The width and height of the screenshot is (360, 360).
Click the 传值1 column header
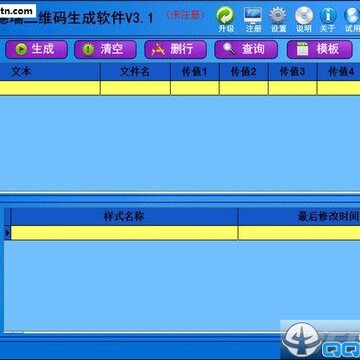195,72
